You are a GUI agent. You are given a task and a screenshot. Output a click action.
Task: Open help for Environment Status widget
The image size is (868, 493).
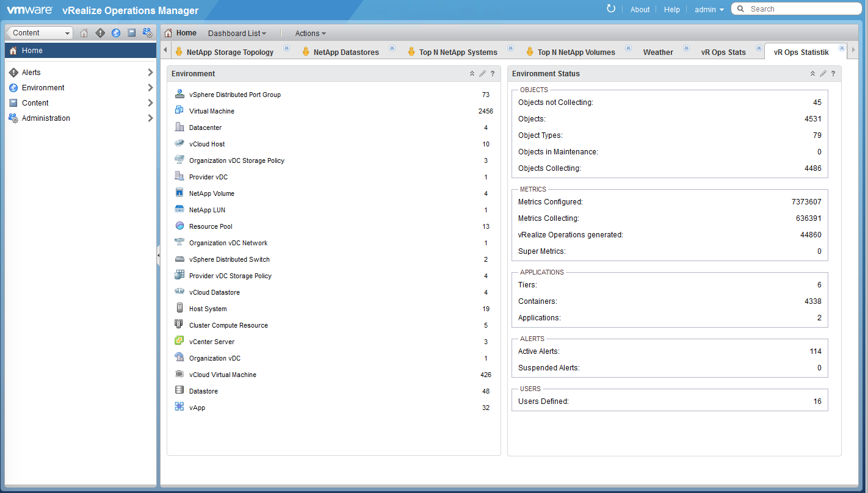(833, 74)
